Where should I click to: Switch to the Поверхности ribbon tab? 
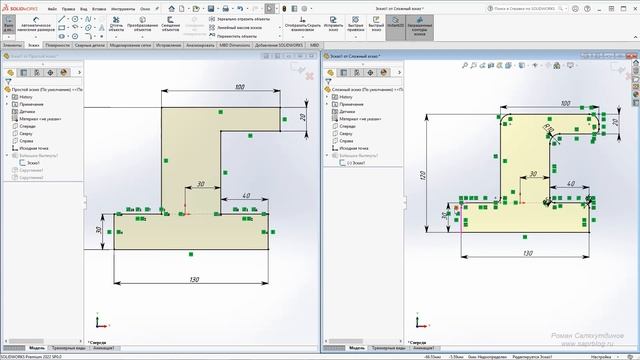[x=58, y=45]
